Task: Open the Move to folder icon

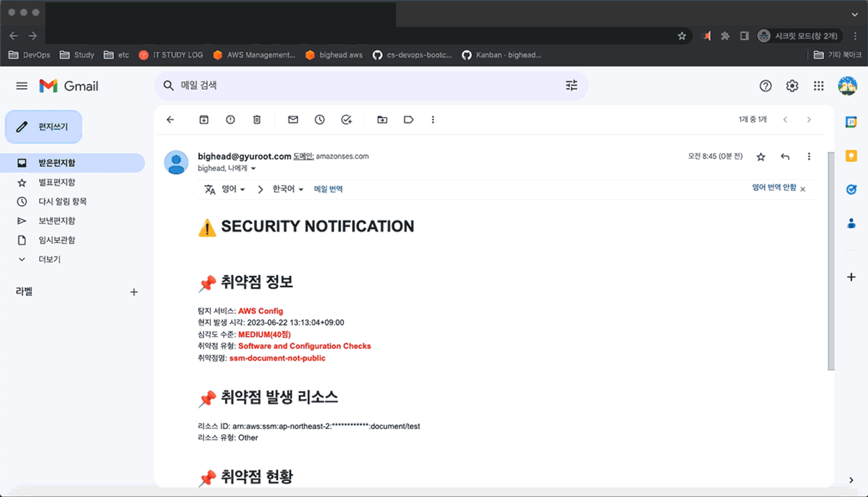Action: point(382,120)
